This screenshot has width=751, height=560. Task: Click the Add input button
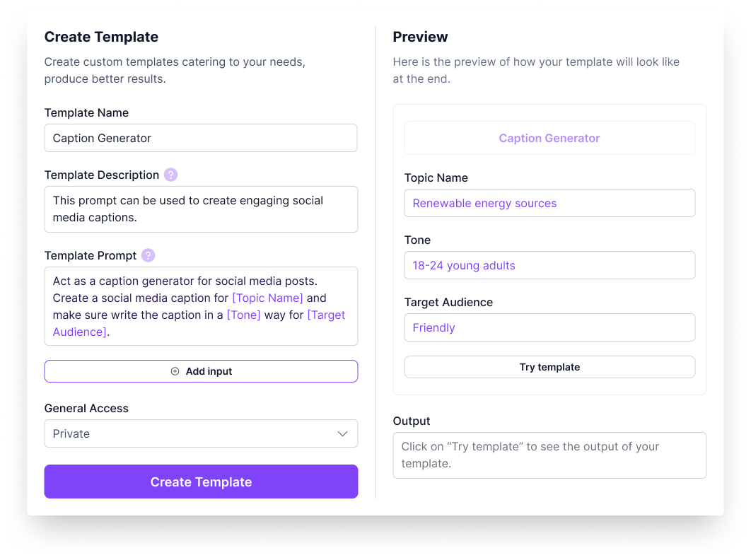tap(201, 371)
